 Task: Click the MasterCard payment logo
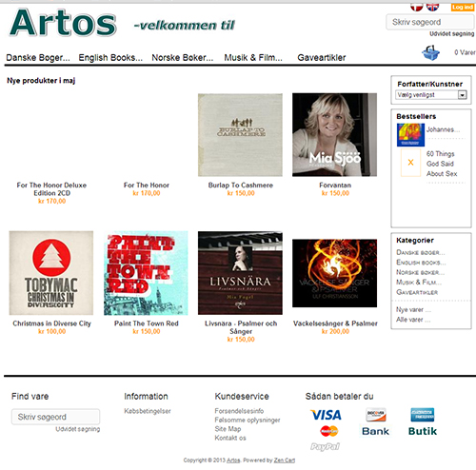[329, 431]
